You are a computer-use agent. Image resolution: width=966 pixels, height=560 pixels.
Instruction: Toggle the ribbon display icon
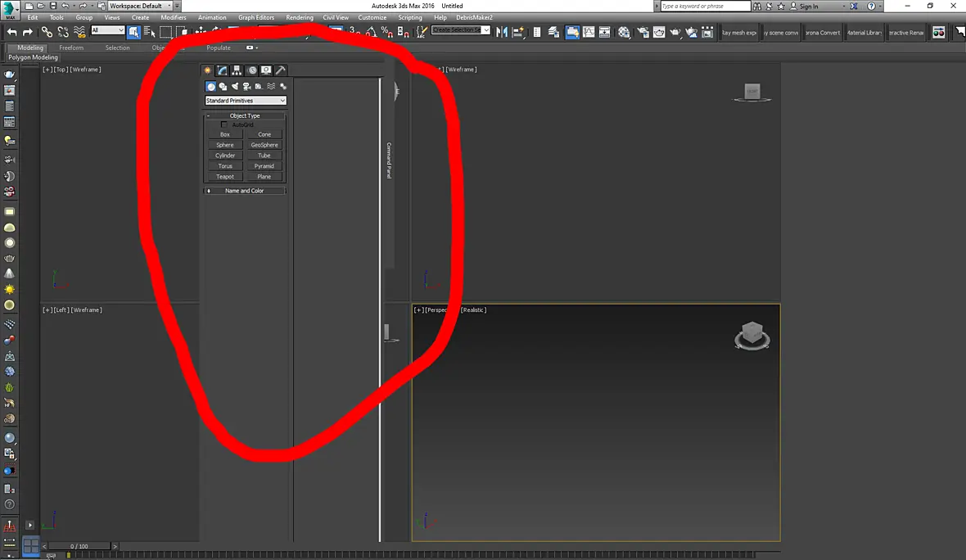pos(572,32)
